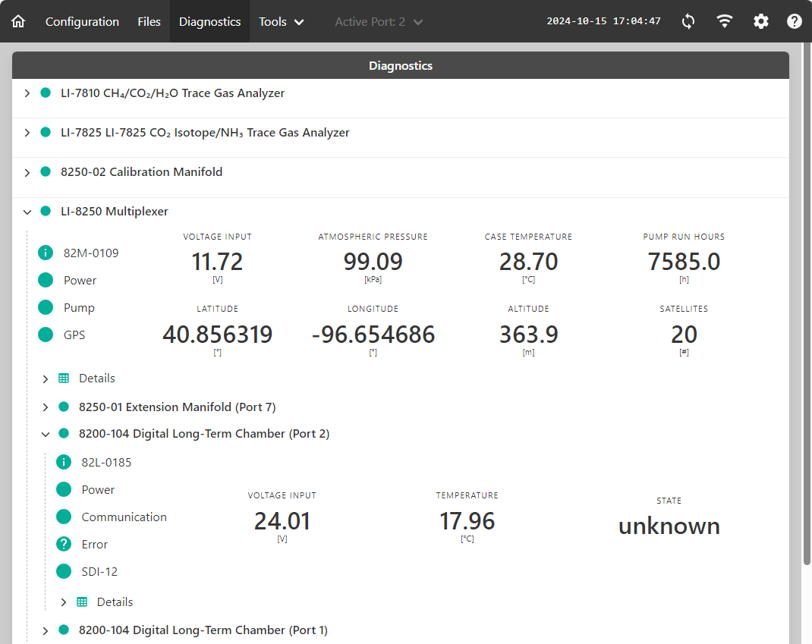Click the SDI-12 status dot
The image size is (812, 644).
(64, 571)
